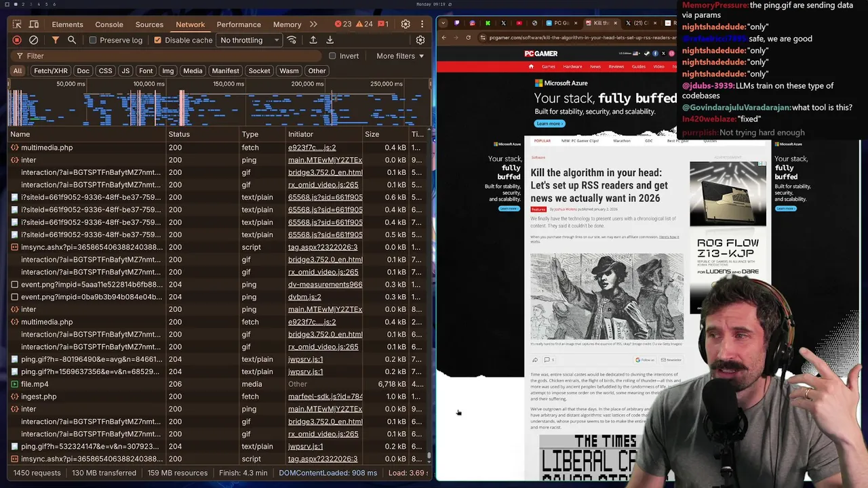The height and width of the screenshot is (488, 868).
Task: Switch to the pinned Kick tab
Action: point(488,23)
